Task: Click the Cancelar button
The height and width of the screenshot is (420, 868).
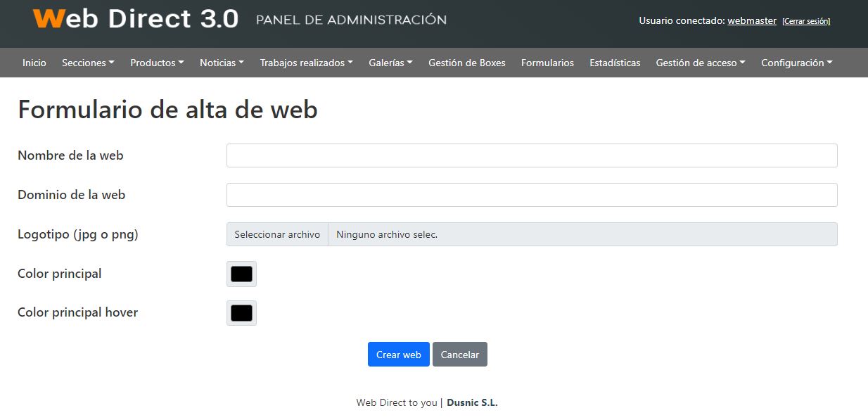Action: point(460,355)
